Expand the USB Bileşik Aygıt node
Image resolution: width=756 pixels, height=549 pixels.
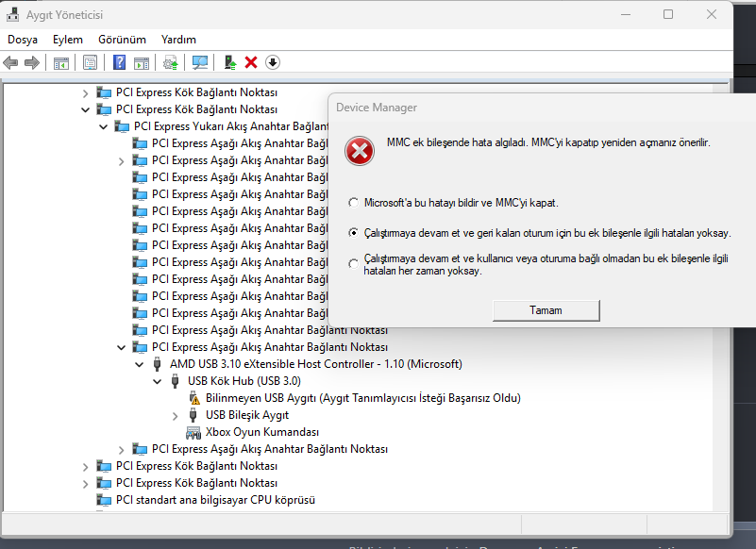(x=175, y=415)
